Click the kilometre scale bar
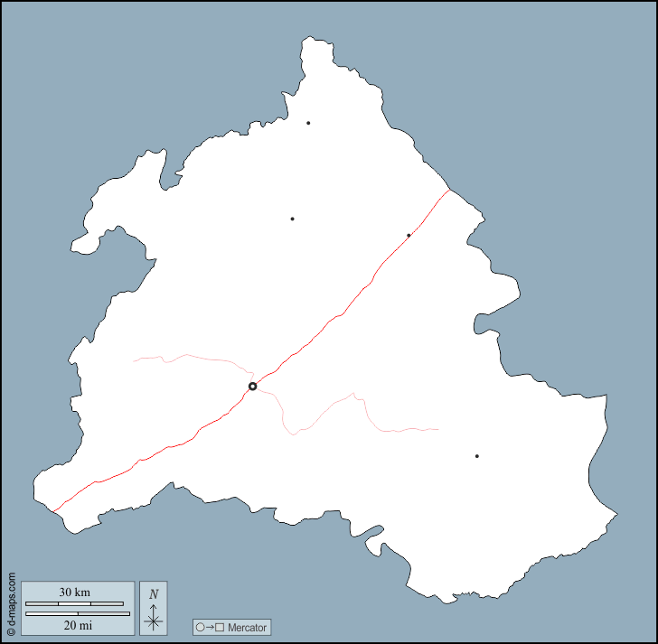 coord(74,603)
